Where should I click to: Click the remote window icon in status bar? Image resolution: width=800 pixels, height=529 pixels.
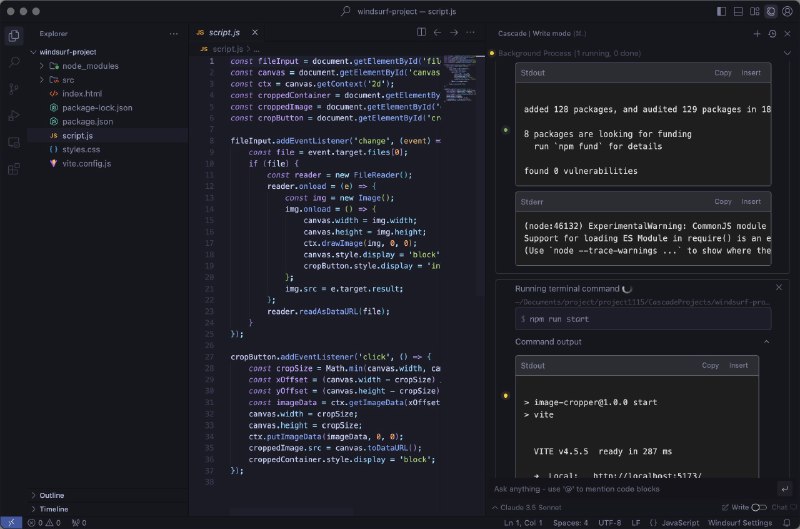(x=11, y=523)
